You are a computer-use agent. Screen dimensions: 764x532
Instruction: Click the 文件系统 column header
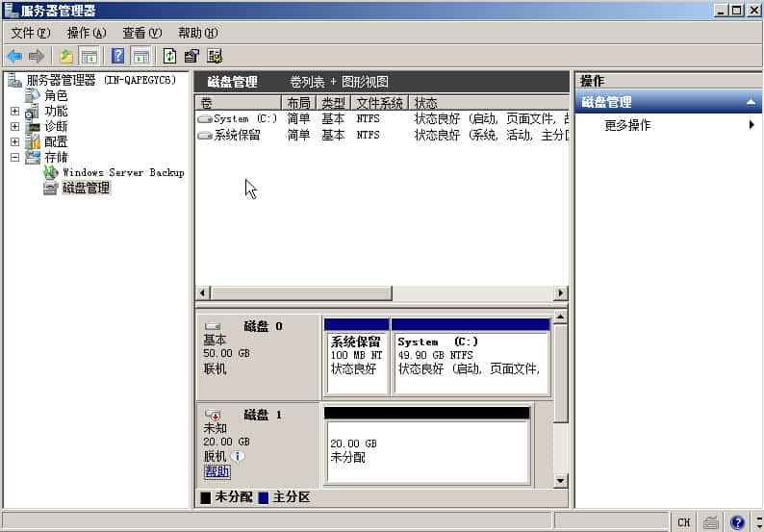click(379, 103)
